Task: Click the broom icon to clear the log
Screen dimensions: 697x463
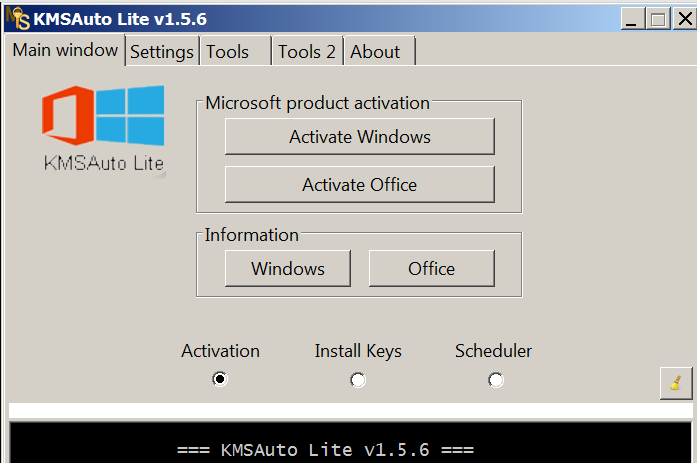Action: coord(675,382)
